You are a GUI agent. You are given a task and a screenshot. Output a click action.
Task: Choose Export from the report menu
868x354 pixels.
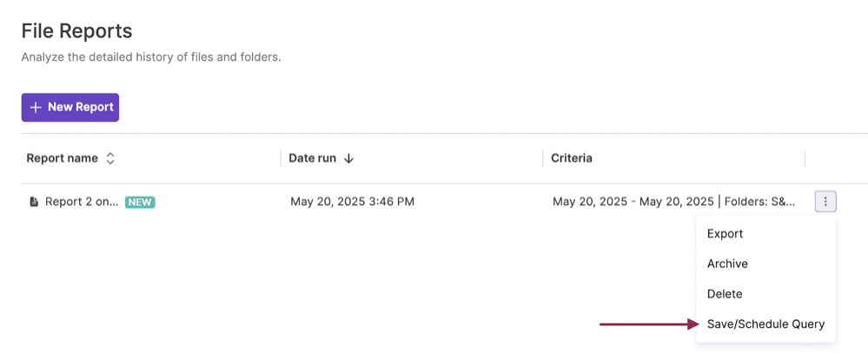coord(725,233)
